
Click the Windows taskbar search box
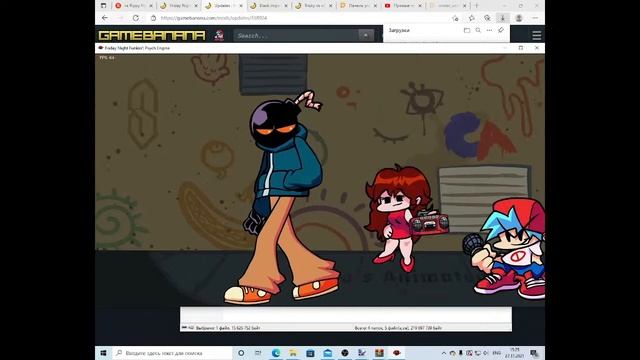click(171, 353)
